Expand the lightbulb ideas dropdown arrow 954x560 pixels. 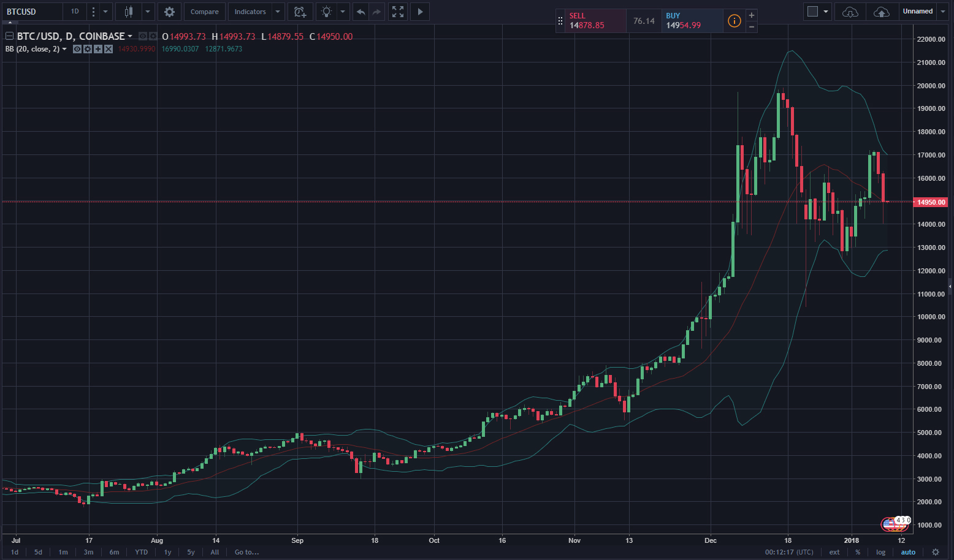click(343, 12)
